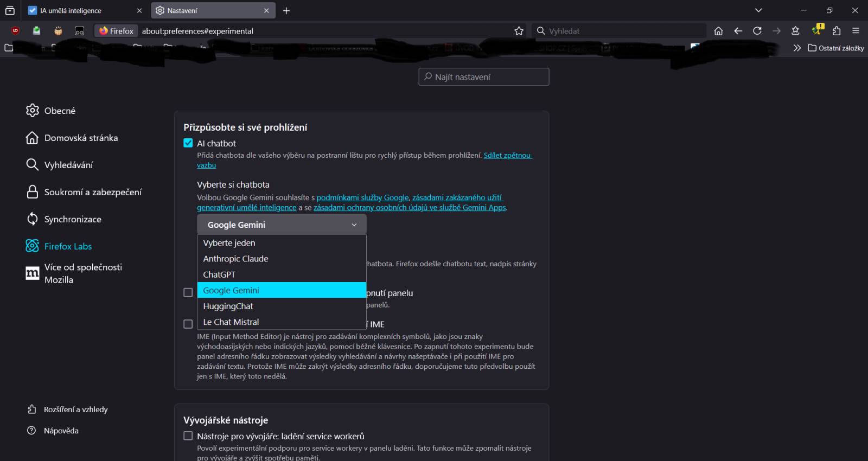868x461 pixels.
Task: Choose 'Vyberte jeden' in the chatbot list
Action: click(282, 243)
